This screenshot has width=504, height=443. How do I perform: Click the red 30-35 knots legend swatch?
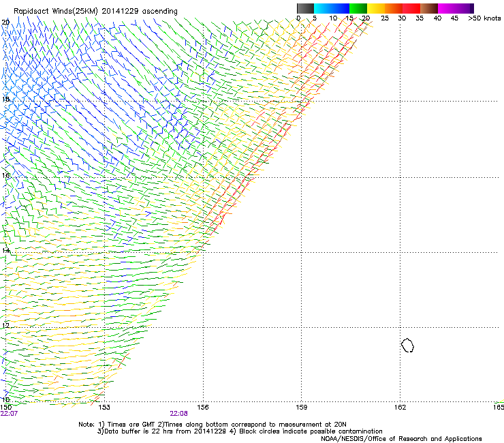pyautogui.click(x=411, y=8)
